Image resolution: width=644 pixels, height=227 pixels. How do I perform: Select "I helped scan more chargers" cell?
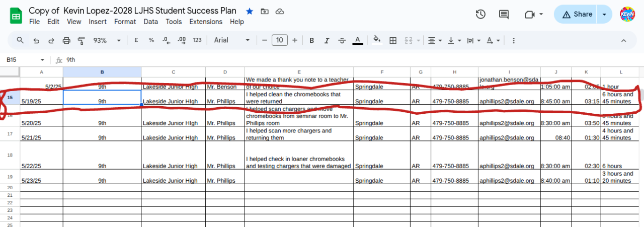pyautogui.click(x=299, y=134)
